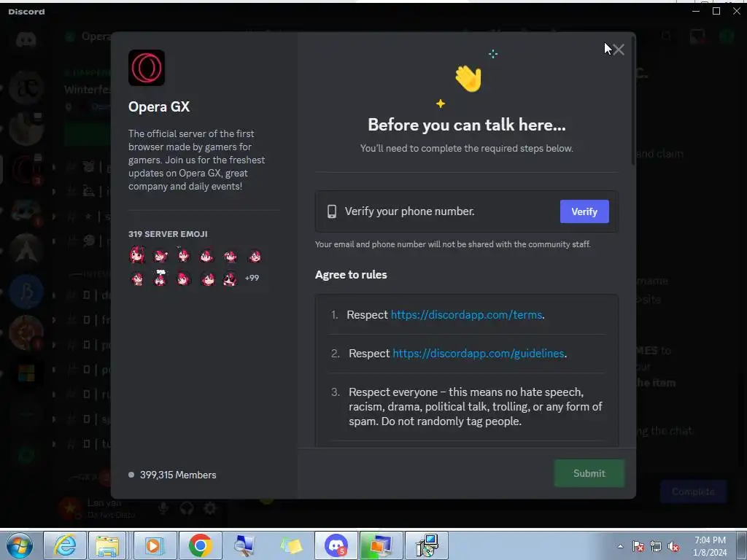The width and height of the screenshot is (747, 560).
Task: Click the 319 SERVER EMOJI heading
Action: point(168,234)
